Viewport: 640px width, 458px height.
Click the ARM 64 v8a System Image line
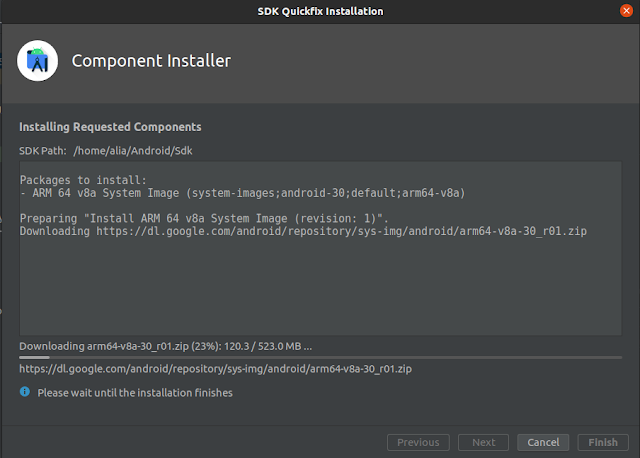pos(242,193)
